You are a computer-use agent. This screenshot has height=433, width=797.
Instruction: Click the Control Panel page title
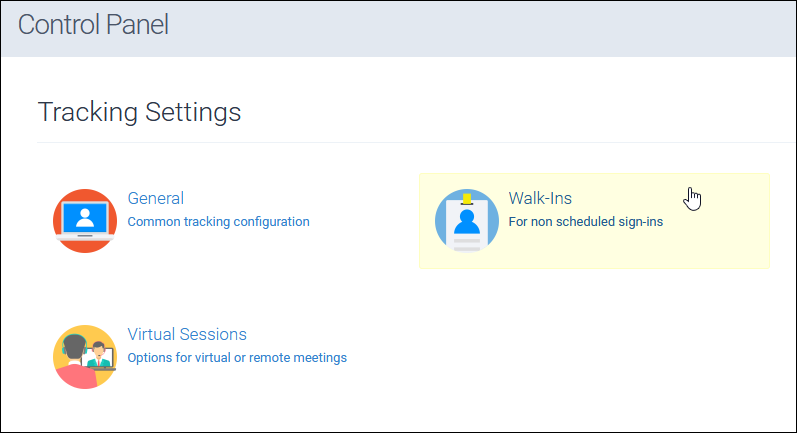93,24
